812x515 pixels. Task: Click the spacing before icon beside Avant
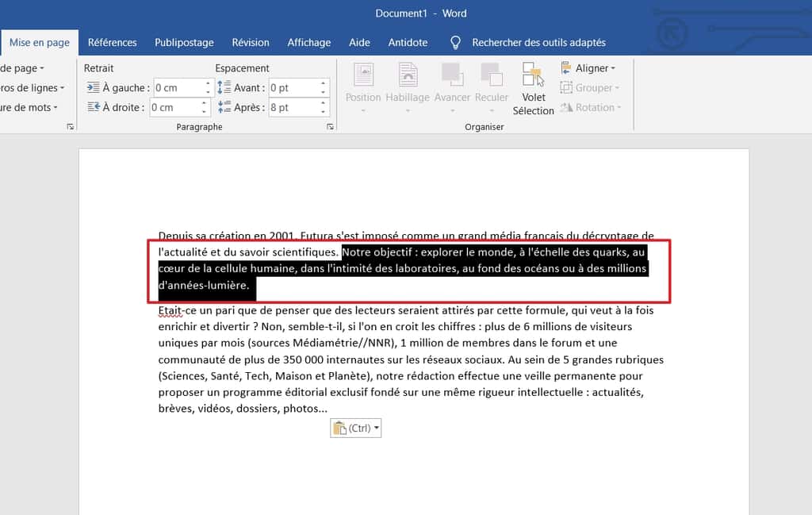coord(224,87)
